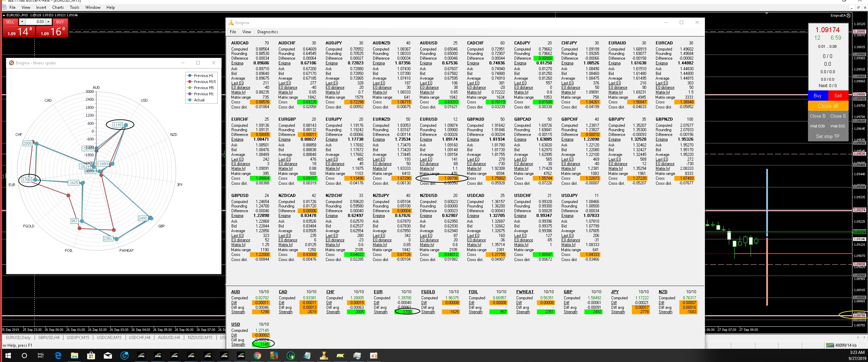Click the Close S button
The width and height of the screenshot is (868, 362).
pos(838,116)
